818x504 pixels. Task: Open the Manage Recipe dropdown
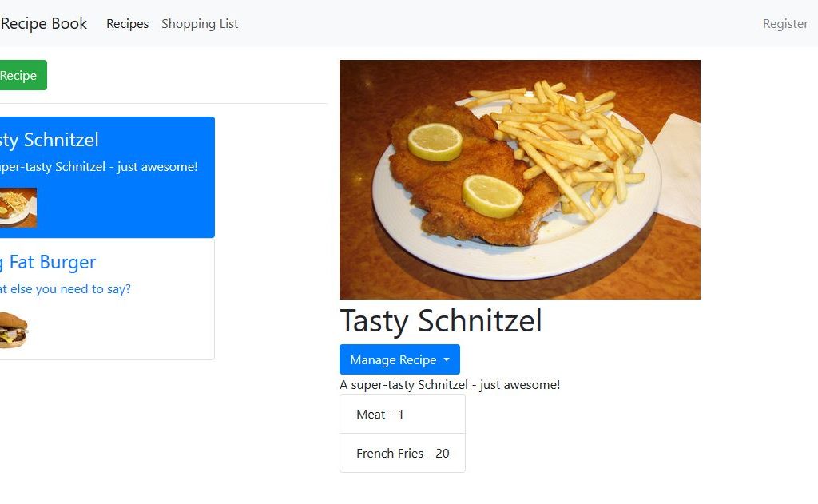pos(393,359)
